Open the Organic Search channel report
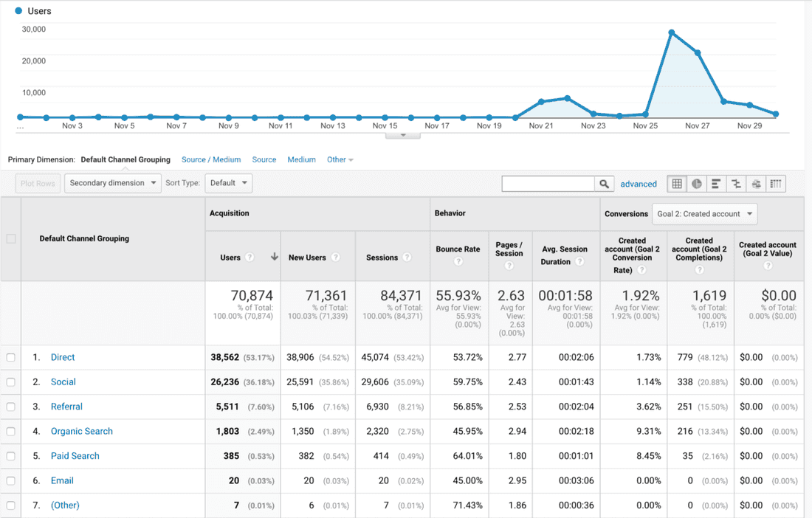 click(x=81, y=431)
